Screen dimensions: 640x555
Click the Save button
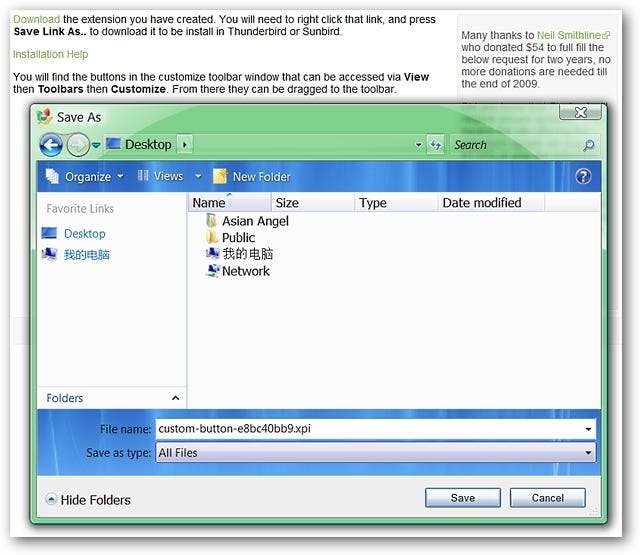pos(462,498)
